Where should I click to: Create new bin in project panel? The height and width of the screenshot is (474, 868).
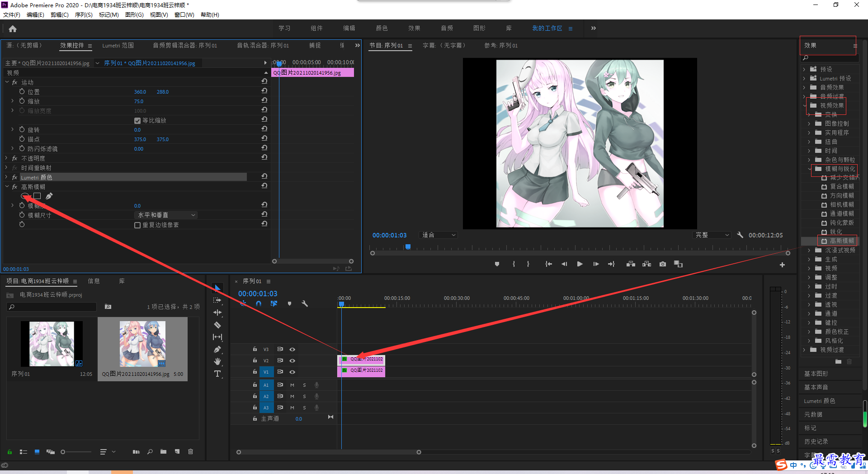coord(163,452)
